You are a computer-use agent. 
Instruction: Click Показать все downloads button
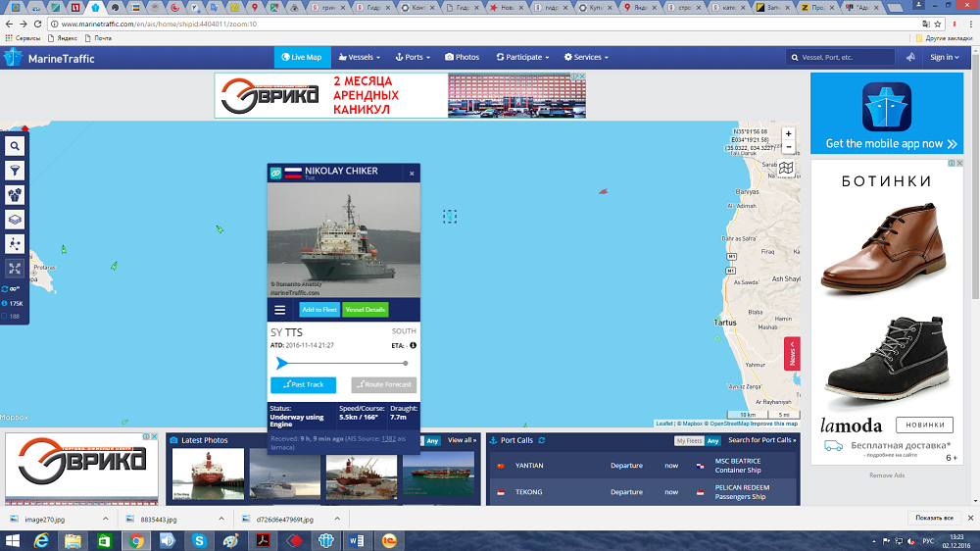point(934,518)
